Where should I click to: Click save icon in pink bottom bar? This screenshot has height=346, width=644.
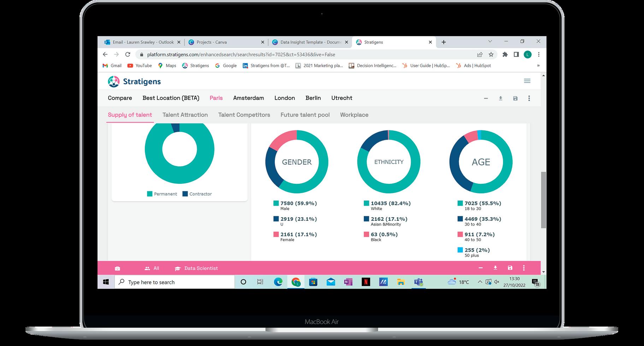click(x=510, y=268)
